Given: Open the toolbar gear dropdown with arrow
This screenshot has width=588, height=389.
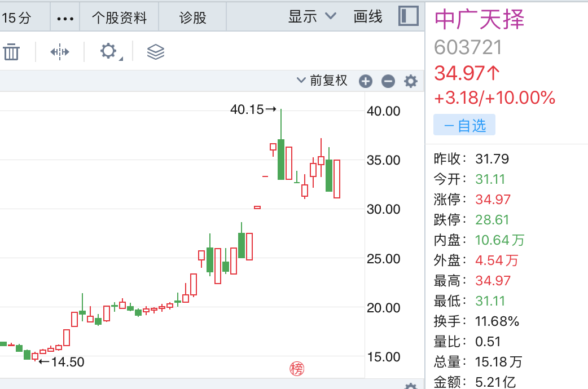Looking at the screenshot, I should coord(109,52).
